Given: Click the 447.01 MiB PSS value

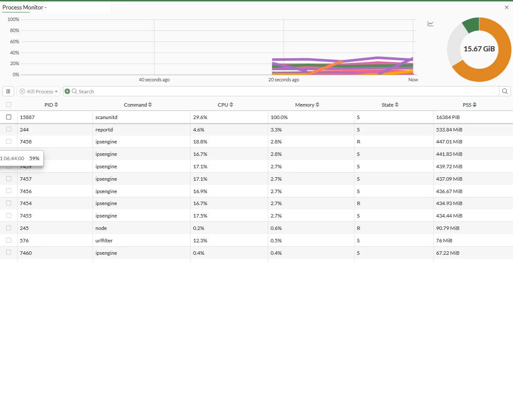Looking at the screenshot, I should [x=449, y=142].
